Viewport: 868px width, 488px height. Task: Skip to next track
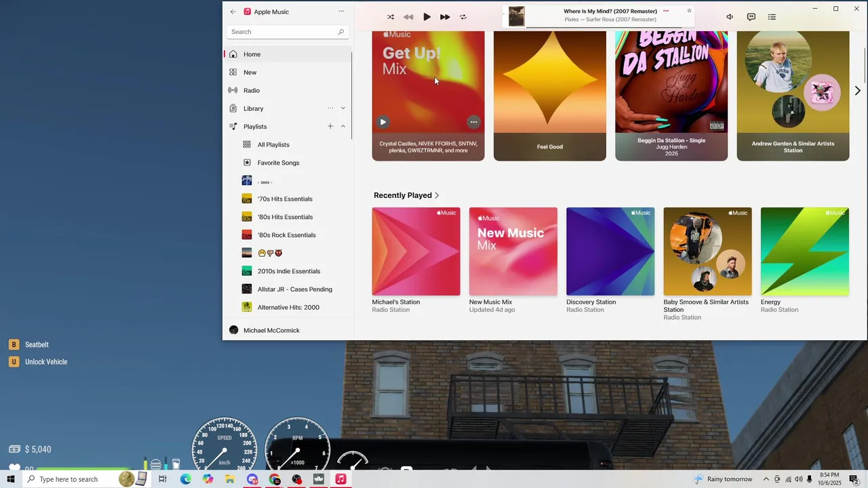tap(445, 17)
